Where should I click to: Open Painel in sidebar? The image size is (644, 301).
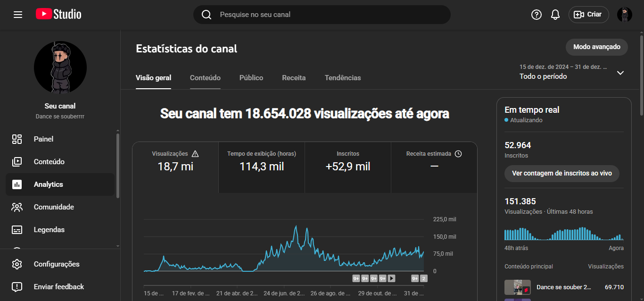[x=60, y=139]
